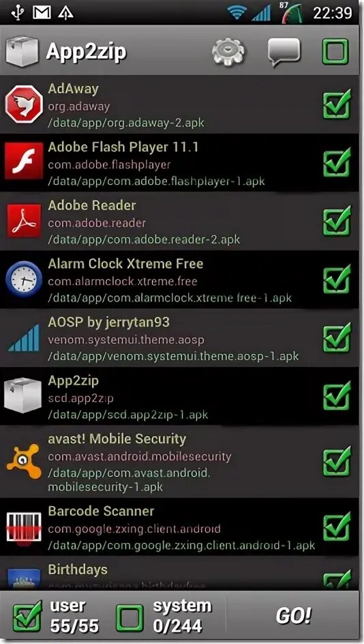Viewport: 364px width, 644px height.
Task: Select the Birthdays list entry
Action: pyautogui.click(x=179, y=573)
